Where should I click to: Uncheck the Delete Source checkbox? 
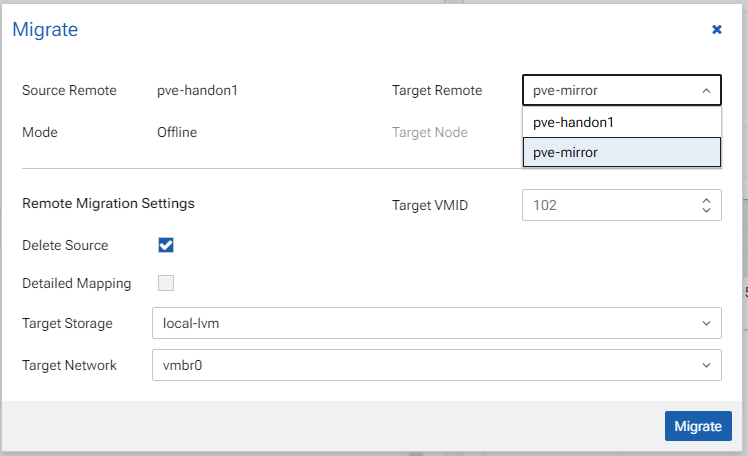pyautogui.click(x=166, y=245)
